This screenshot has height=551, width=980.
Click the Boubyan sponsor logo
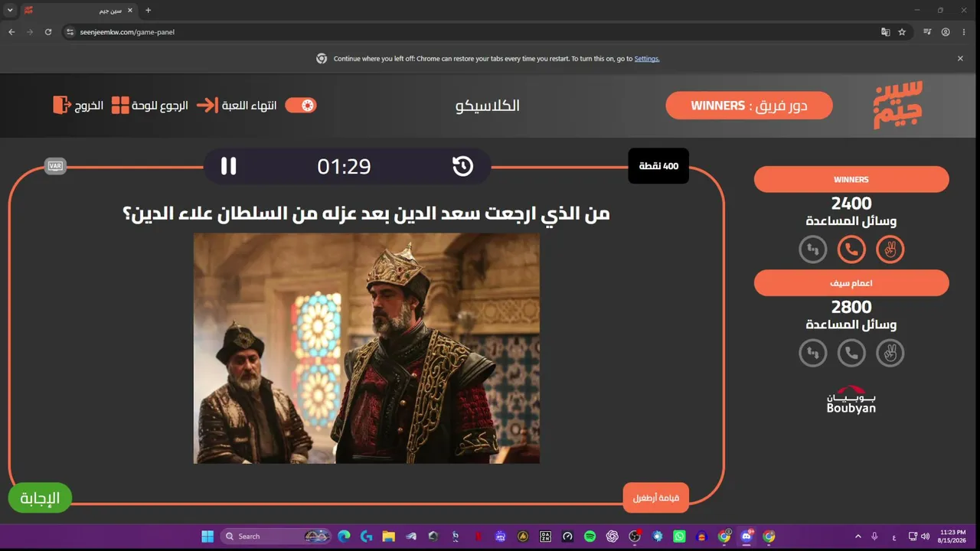(x=851, y=399)
